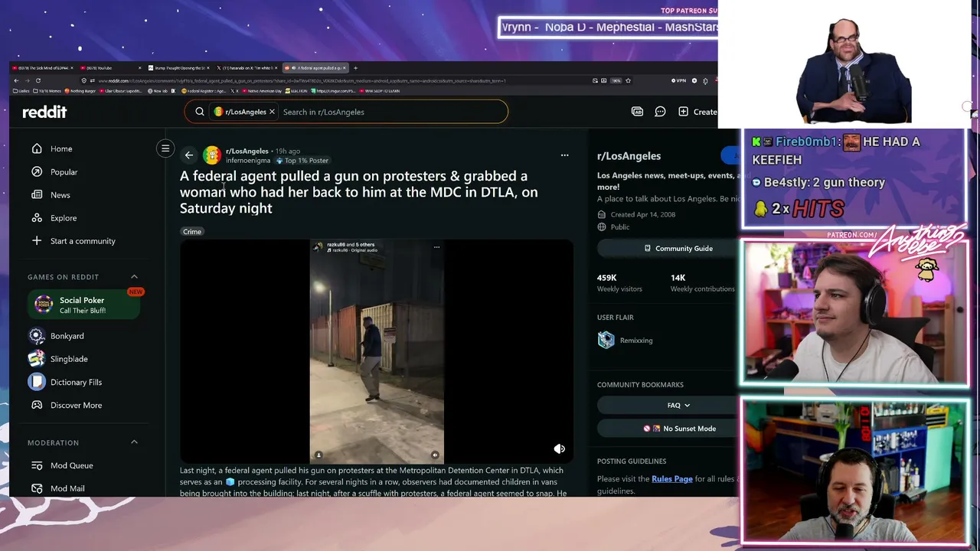Click the Crime post flair
The image size is (980, 551).
point(192,231)
